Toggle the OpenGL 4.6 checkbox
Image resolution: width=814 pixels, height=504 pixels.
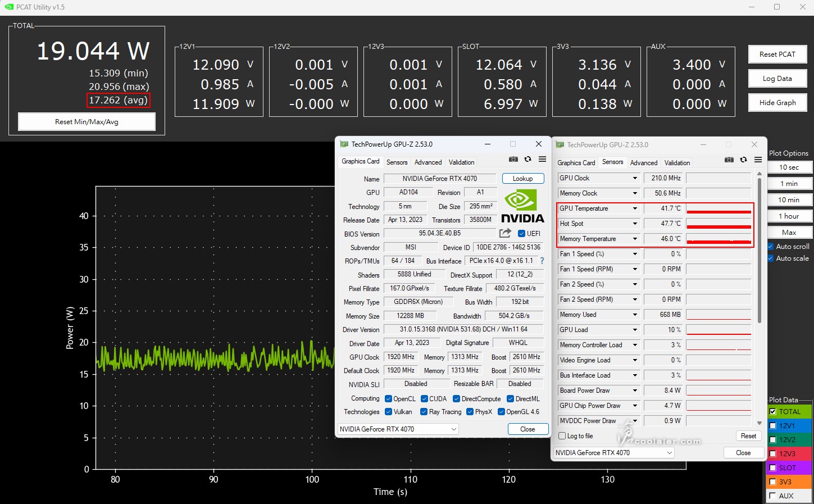(x=501, y=412)
